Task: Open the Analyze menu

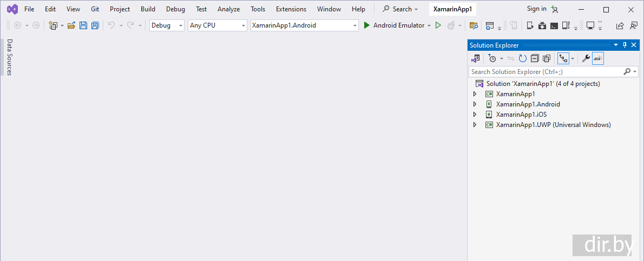Action: (x=228, y=9)
